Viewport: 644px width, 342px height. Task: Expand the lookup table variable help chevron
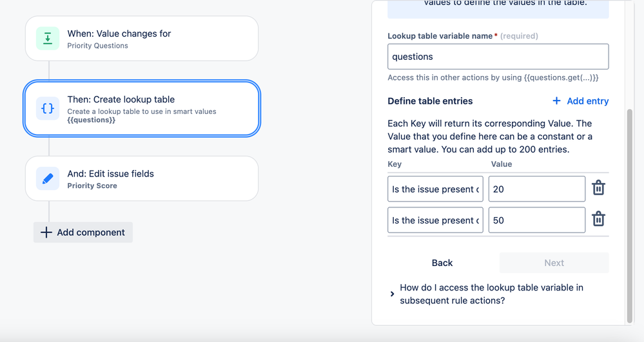coord(392,294)
